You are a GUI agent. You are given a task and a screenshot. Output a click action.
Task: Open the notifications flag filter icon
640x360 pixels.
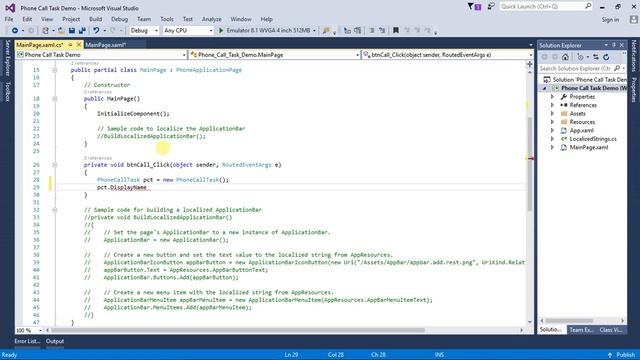click(x=474, y=7)
